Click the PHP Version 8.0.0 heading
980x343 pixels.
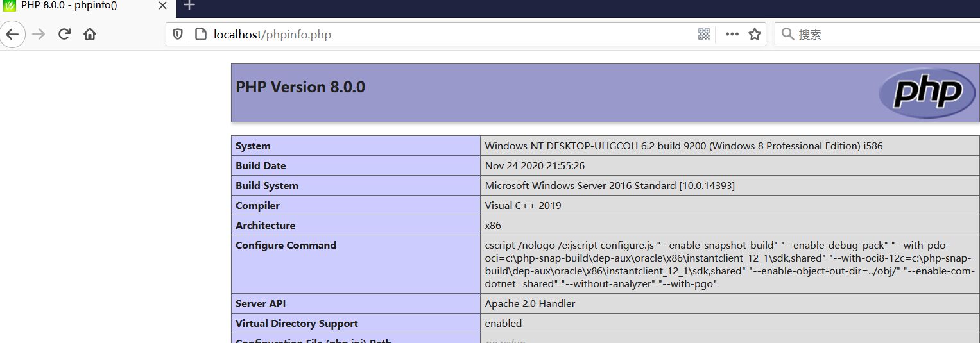(x=300, y=87)
